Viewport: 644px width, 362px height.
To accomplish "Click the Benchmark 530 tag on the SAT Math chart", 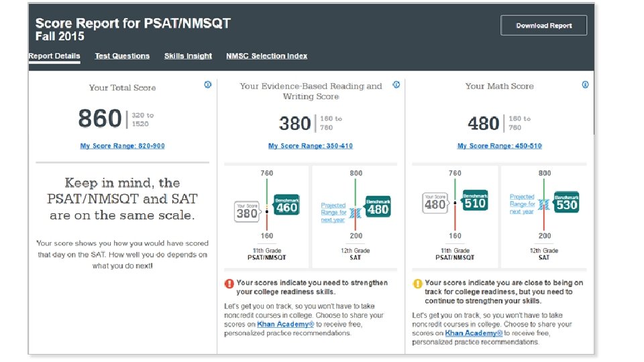I will tap(566, 203).
